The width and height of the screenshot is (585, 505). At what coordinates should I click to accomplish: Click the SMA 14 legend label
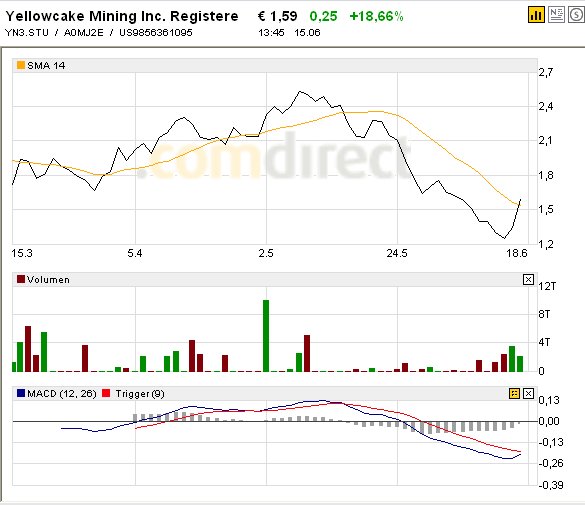46,66
